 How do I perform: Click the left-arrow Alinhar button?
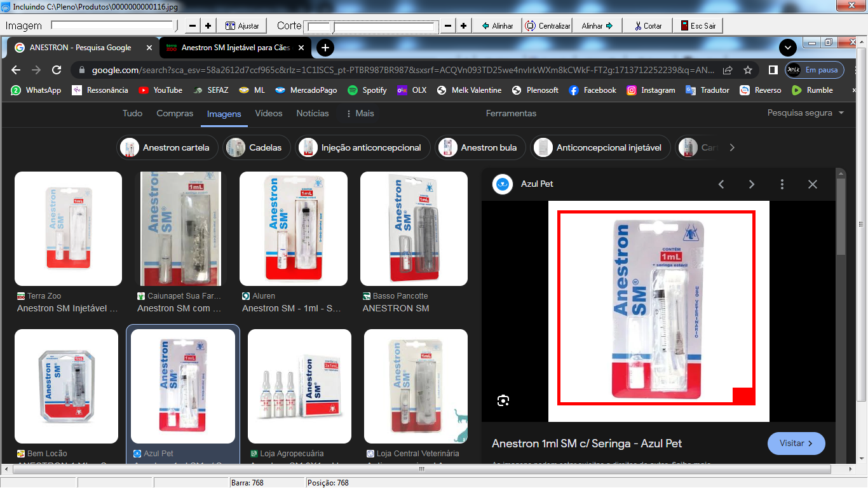497,26
